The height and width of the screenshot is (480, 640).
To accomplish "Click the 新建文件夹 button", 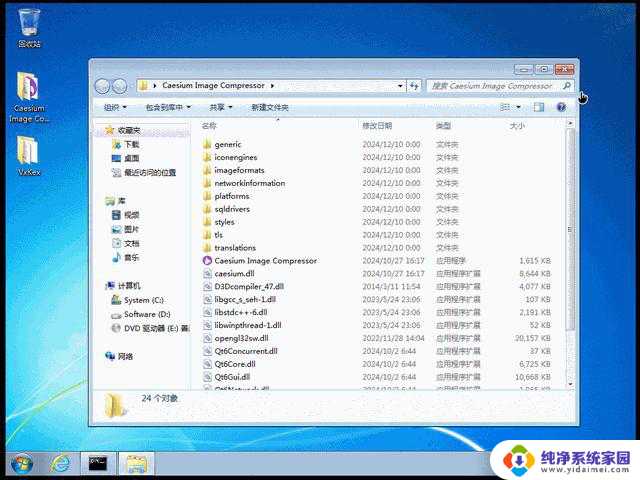I will point(270,107).
